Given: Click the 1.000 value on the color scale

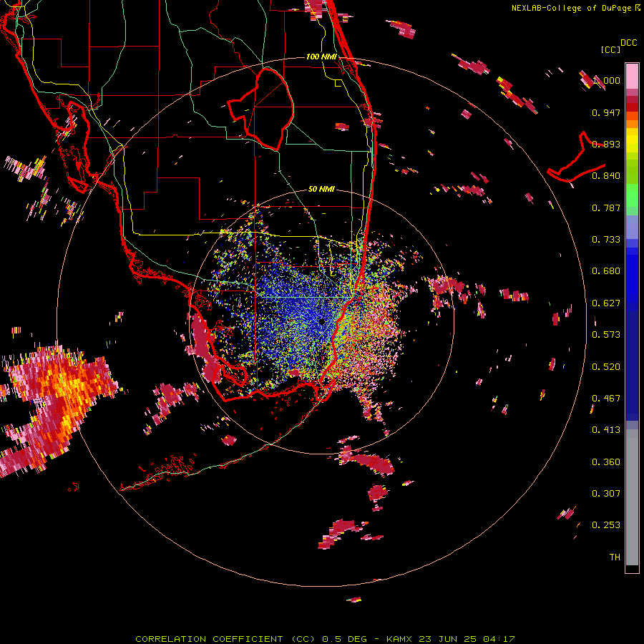Looking at the screenshot, I should [606, 80].
